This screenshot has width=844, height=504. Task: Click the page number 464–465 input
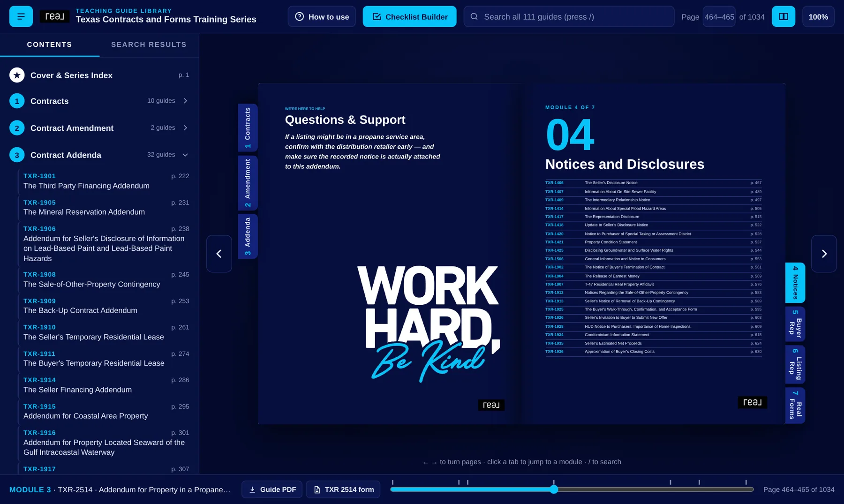719,16
